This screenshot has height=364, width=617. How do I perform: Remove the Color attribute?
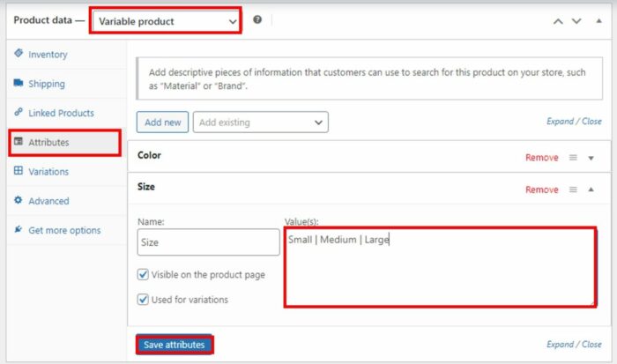point(541,158)
